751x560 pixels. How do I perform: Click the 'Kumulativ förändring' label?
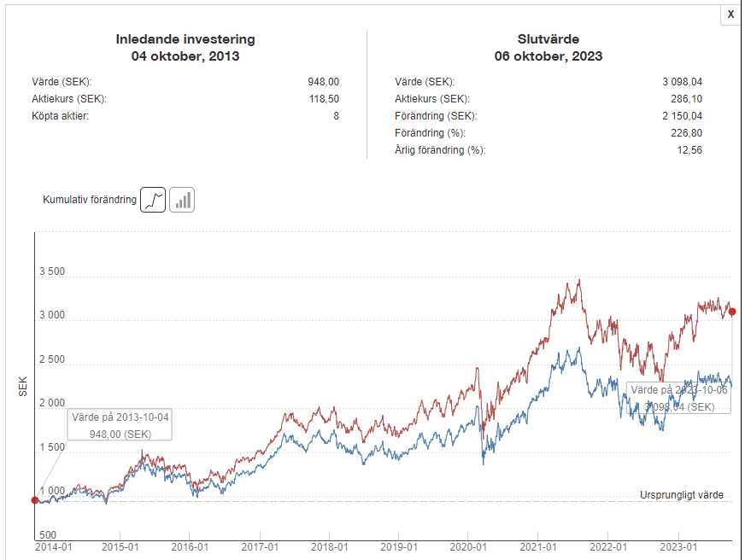coord(90,200)
